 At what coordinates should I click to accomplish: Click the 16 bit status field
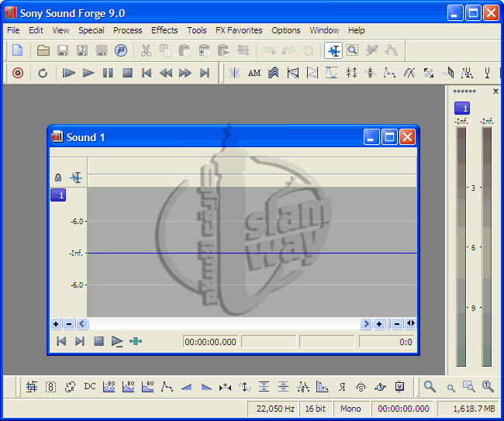pos(315,409)
